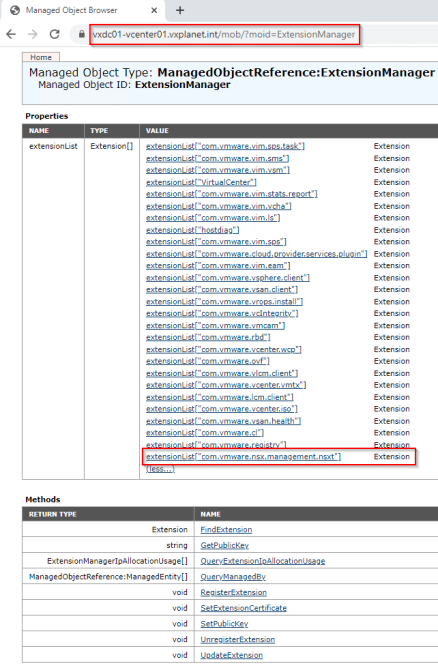Open extensionList com.vmware.vcenter.vmtx
This screenshot has height=666, width=438.
[x=226, y=385]
